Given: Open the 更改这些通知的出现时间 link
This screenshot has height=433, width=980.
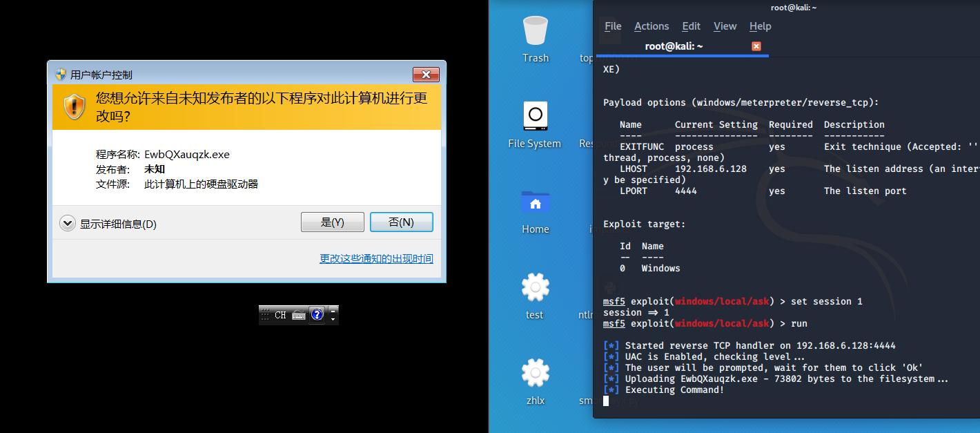Looking at the screenshot, I should coord(376,259).
